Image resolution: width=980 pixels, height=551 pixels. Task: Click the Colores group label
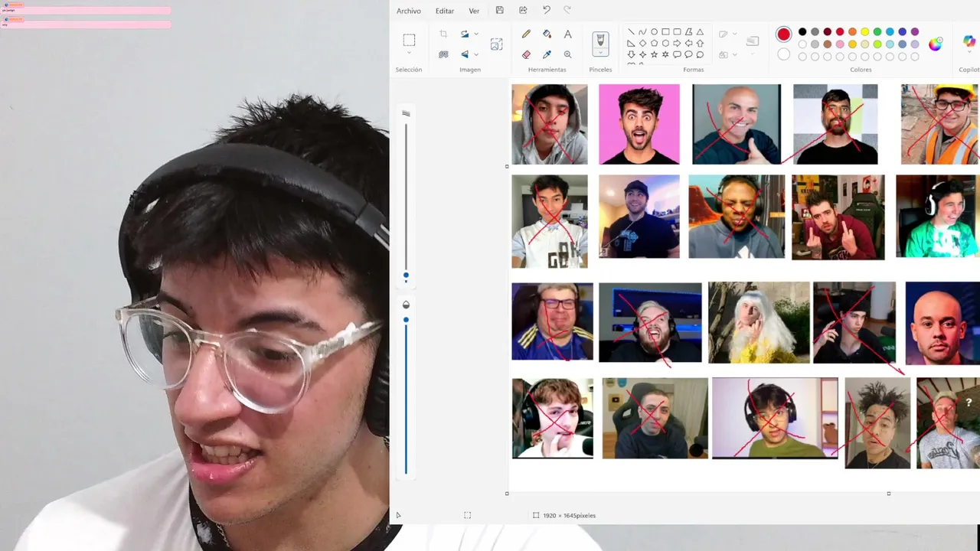(x=861, y=70)
